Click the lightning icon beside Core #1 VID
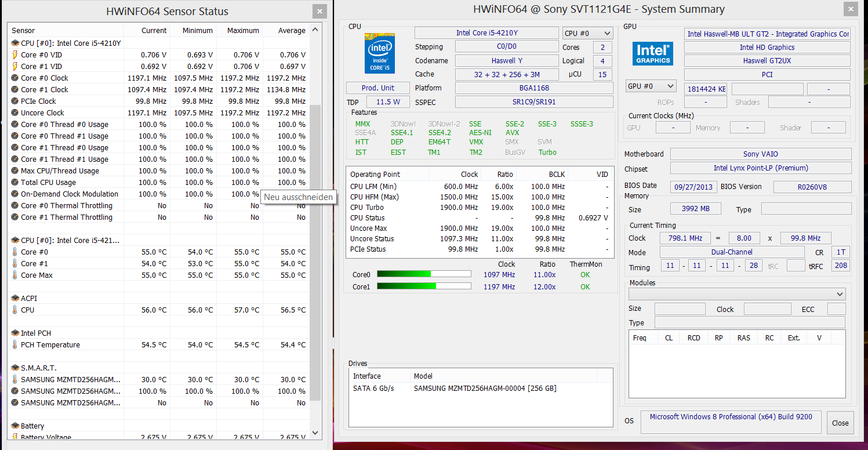The image size is (868, 450). point(15,66)
